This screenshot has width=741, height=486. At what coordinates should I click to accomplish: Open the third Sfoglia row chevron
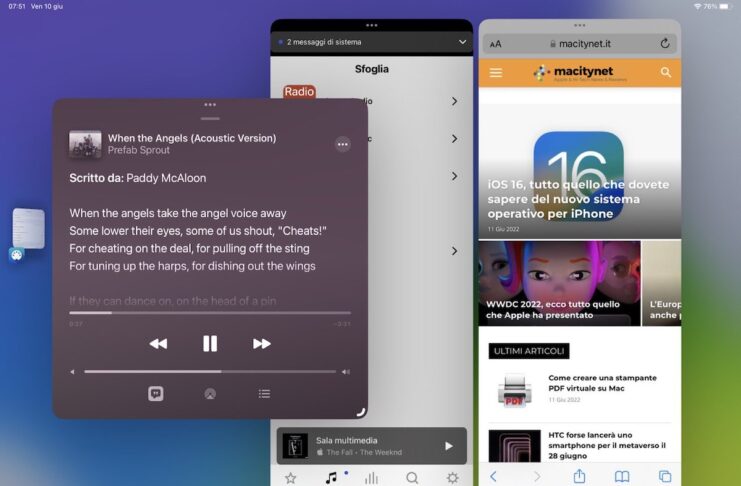(x=454, y=176)
